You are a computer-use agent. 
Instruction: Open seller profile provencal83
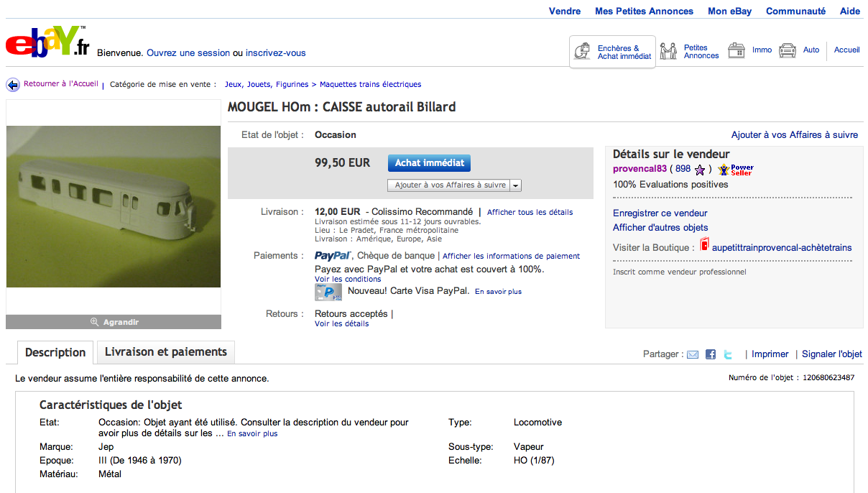[639, 169]
